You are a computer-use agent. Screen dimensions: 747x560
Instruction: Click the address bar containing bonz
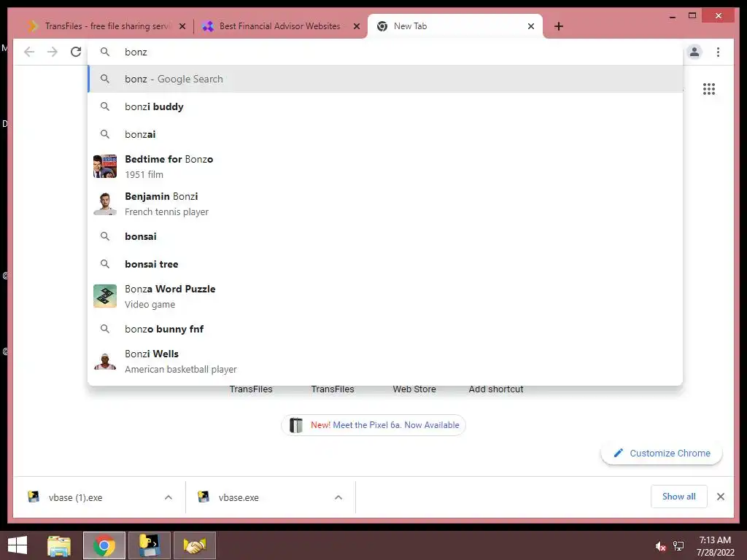tap(385, 52)
